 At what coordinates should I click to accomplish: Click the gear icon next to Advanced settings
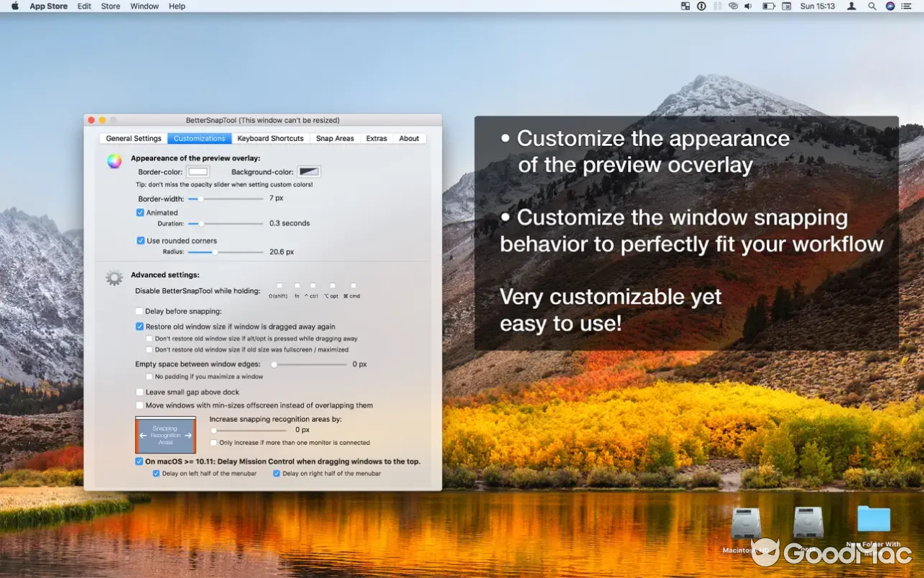113,277
